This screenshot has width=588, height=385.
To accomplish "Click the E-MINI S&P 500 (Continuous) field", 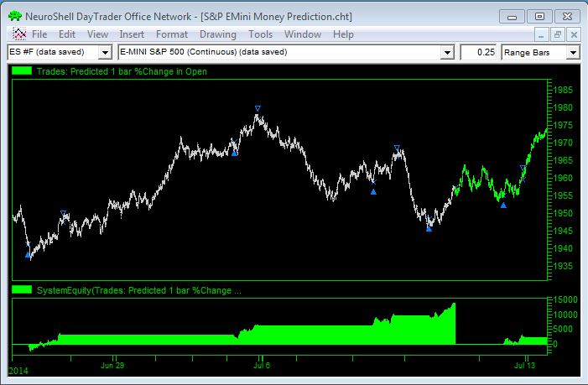I will click(x=279, y=52).
